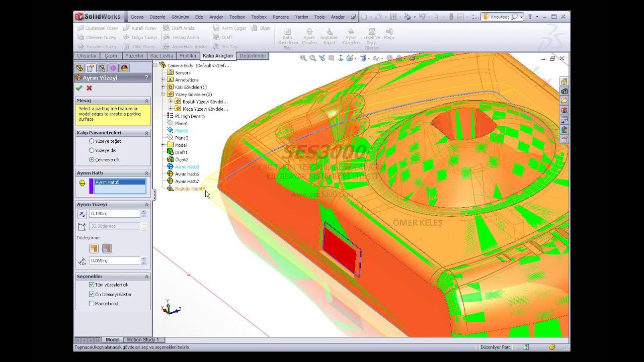Select the Çekmeye dik radio button
This screenshot has height=362, width=644.
(x=92, y=159)
